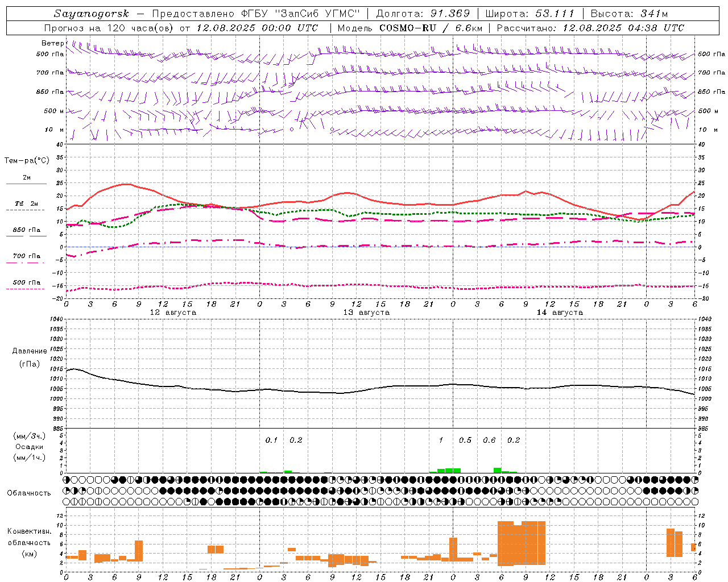The image size is (728, 582).
Task: Click the 'Рассчитано: 12.08.2025 04:38 UTC' timestamp
Action: (x=590, y=28)
